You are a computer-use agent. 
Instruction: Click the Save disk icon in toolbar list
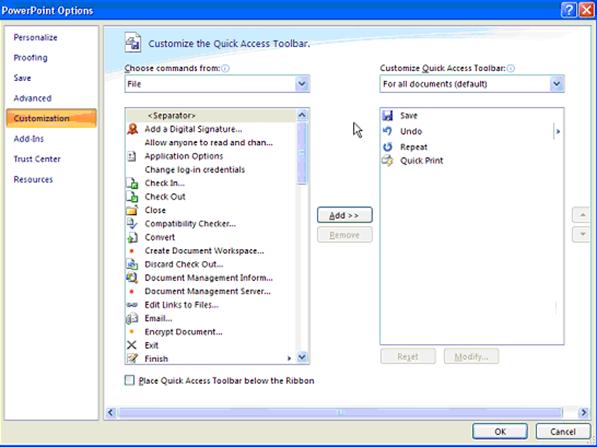point(388,115)
